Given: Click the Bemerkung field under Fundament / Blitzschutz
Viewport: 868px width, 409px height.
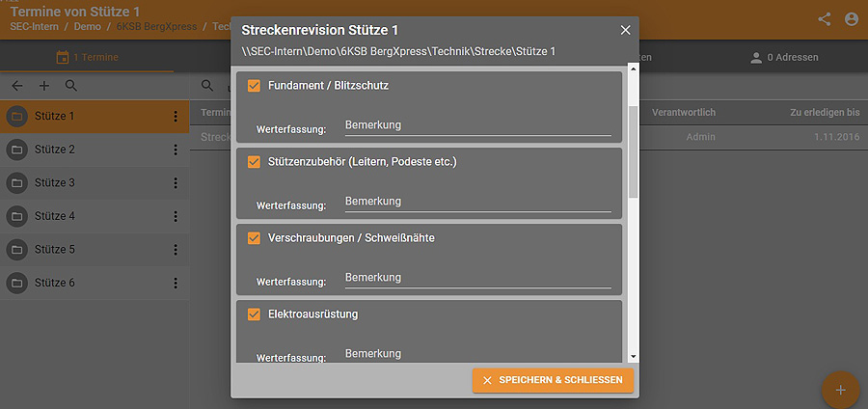Looking at the screenshot, I should coord(477,125).
